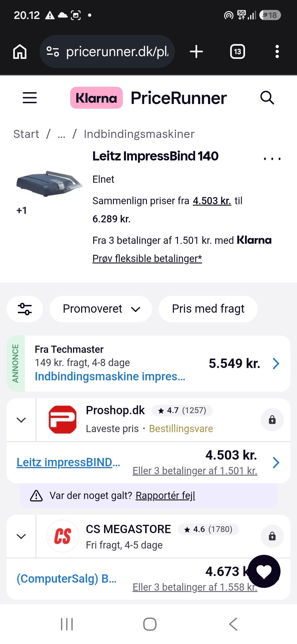The image size is (297, 644).
Task: Open a new browser tab with plus
Action: 196,51
